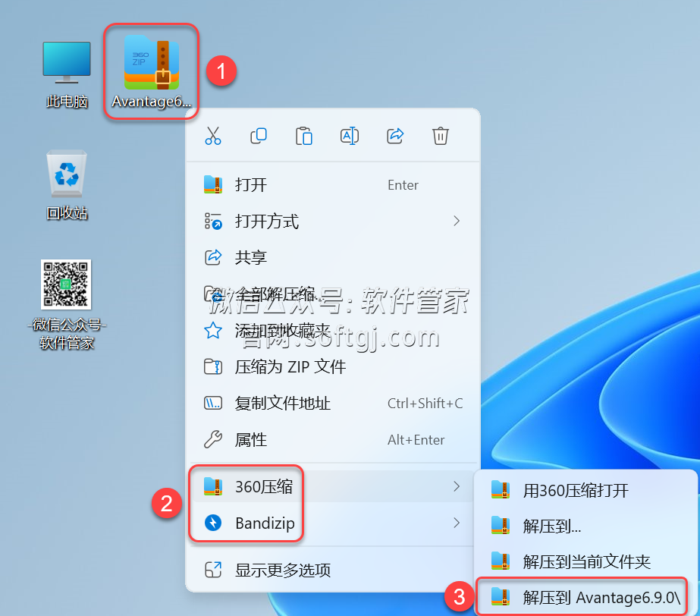The width and height of the screenshot is (700, 616).
Task: Select the 回收站 recycle bin icon
Action: tap(67, 185)
